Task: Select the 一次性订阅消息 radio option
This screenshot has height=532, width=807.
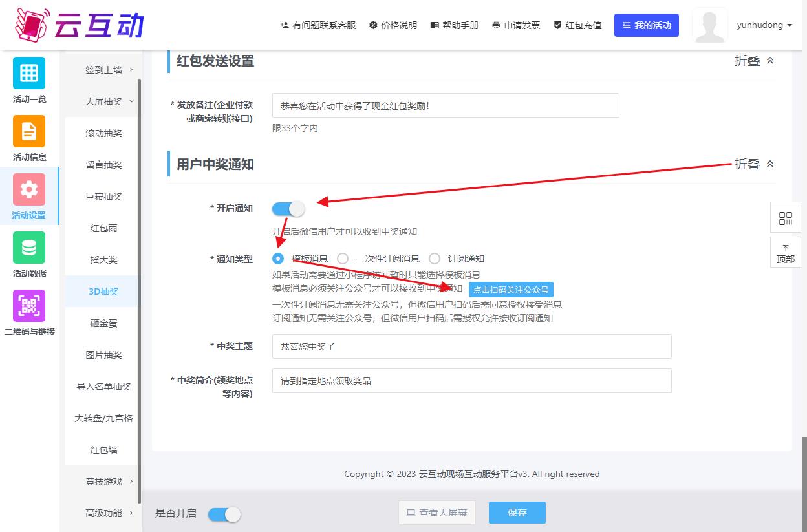Action: [x=343, y=259]
